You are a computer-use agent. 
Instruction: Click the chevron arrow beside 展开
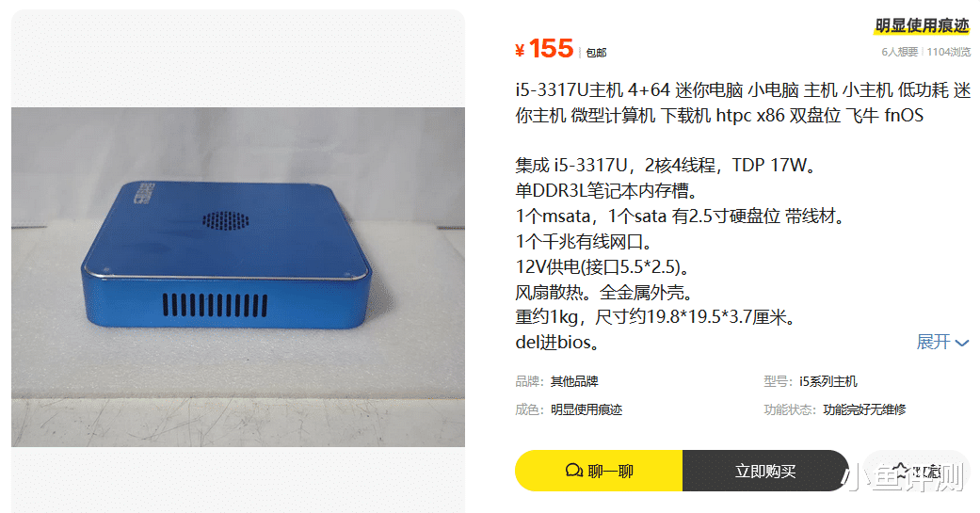click(x=962, y=343)
